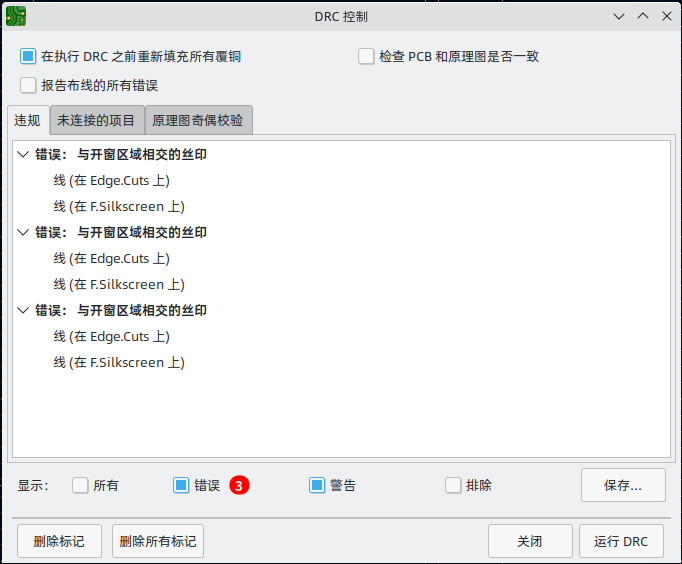Open the 原理图奇偶校验 tab
Image resolution: width=682 pixels, height=564 pixels.
198,120
